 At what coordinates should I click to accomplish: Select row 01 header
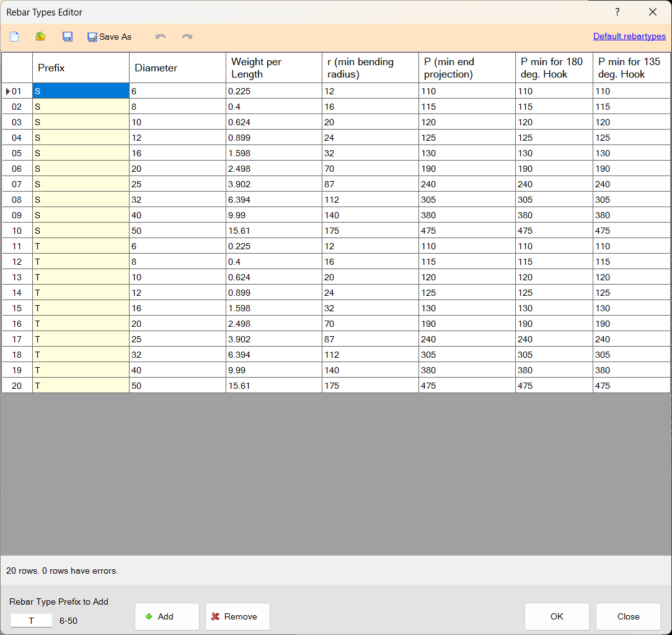(x=17, y=91)
